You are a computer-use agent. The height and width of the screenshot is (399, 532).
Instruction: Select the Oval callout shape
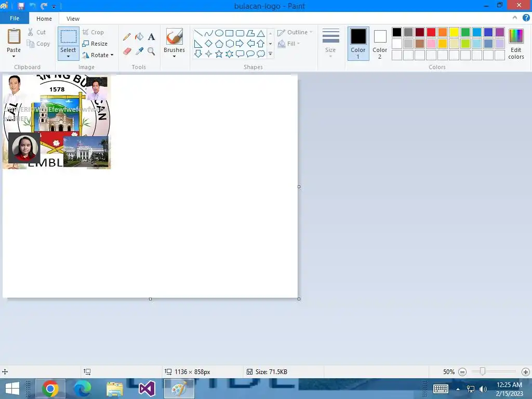pyautogui.click(x=250, y=54)
